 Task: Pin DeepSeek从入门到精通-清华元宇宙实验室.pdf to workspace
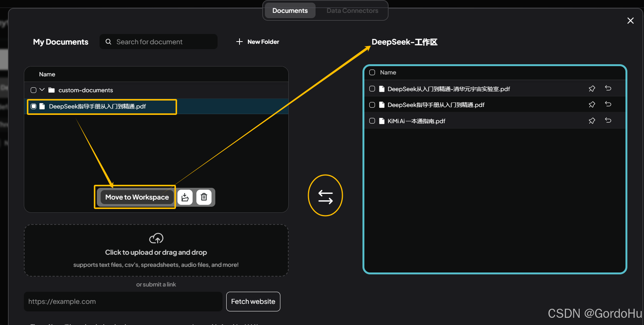pos(592,89)
